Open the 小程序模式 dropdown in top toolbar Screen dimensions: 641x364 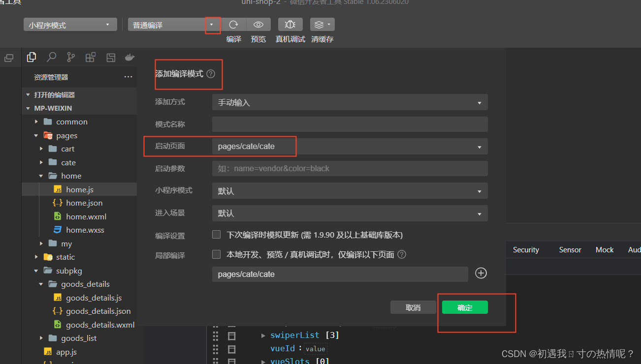[x=70, y=25]
